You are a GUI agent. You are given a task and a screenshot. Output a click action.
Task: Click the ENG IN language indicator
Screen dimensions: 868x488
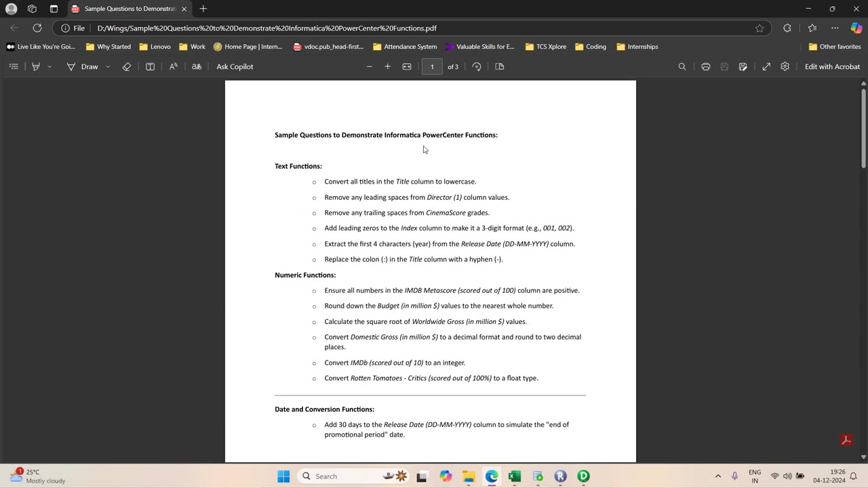click(755, 476)
